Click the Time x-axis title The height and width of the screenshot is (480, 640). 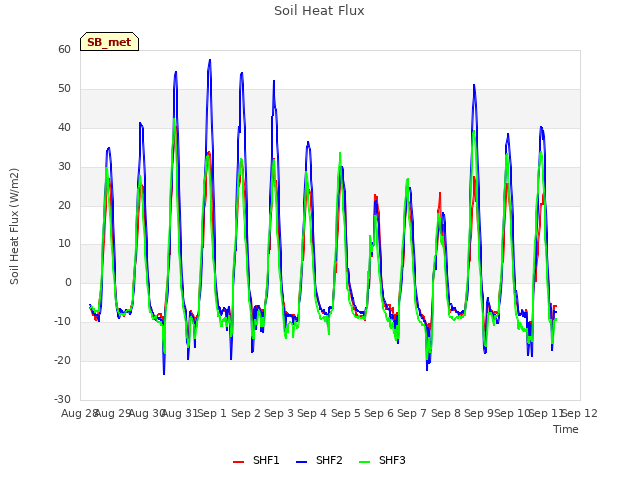click(x=566, y=429)
